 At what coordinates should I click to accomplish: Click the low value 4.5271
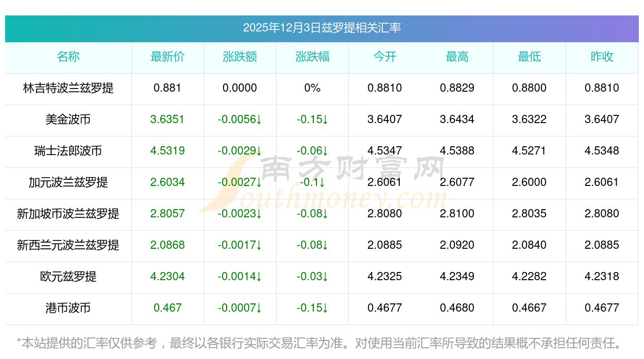[529, 151]
